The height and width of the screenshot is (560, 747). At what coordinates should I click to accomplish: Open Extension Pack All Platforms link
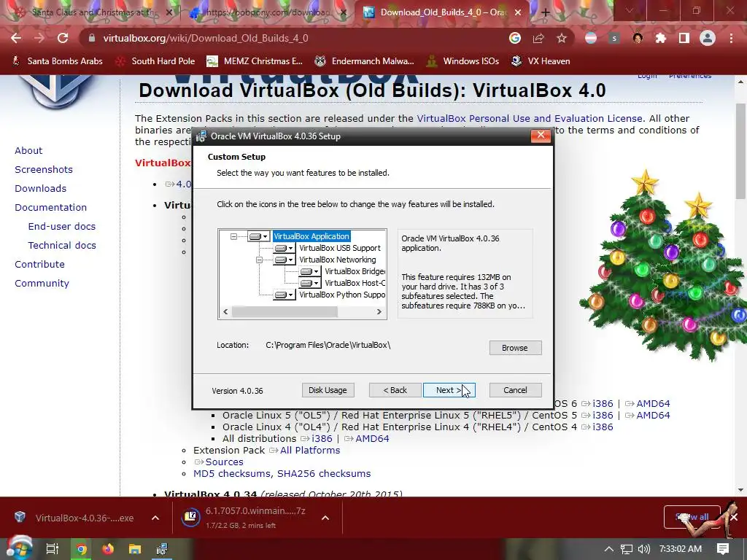pos(310,450)
